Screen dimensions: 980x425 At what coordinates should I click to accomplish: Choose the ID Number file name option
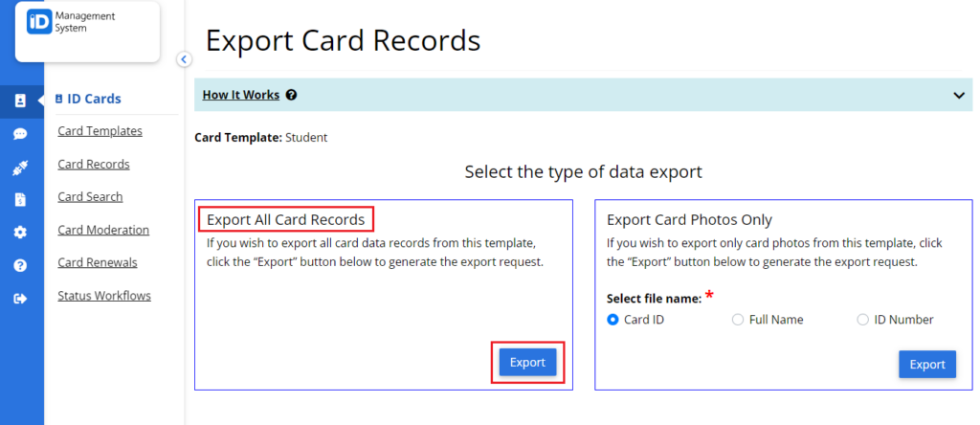pos(862,320)
